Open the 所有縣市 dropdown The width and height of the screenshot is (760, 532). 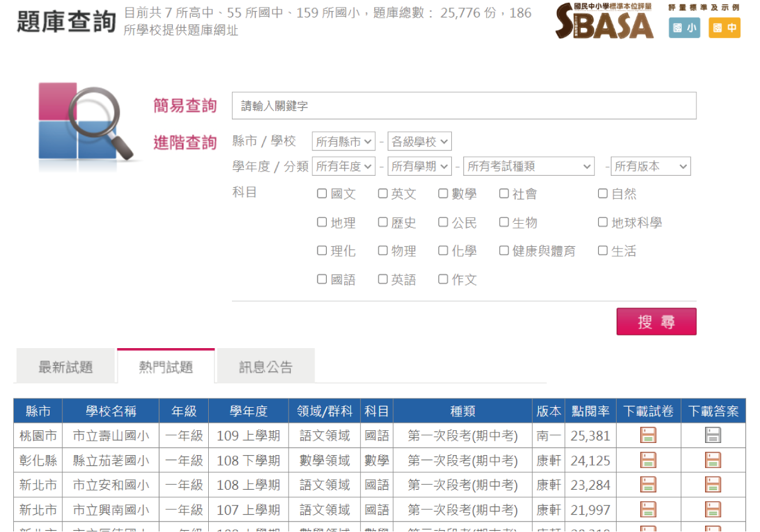coord(344,142)
